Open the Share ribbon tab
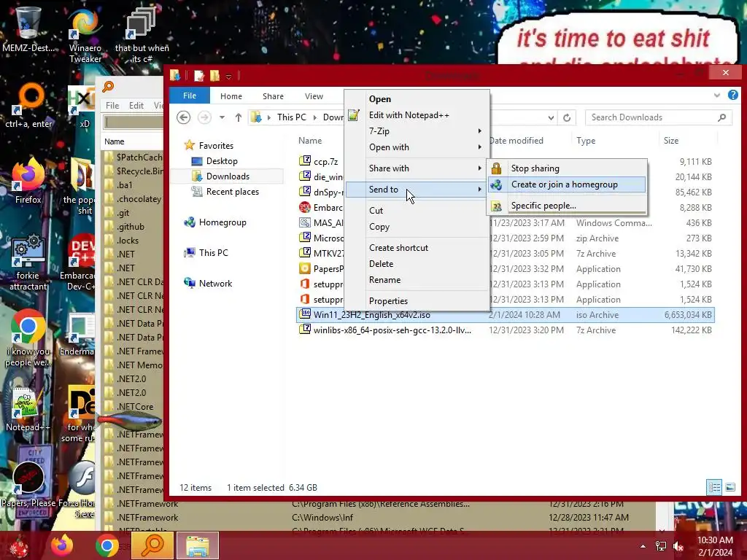The width and height of the screenshot is (747, 560). (273, 96)
